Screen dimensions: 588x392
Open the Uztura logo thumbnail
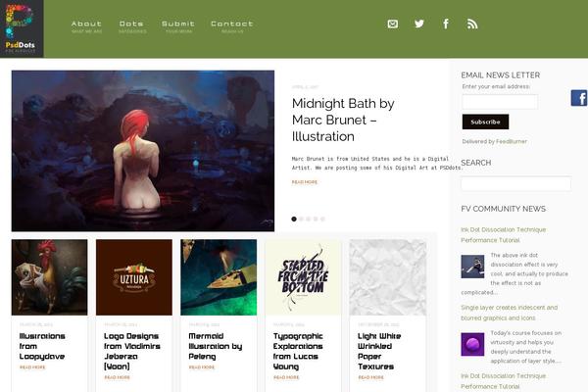coord(134,277)
